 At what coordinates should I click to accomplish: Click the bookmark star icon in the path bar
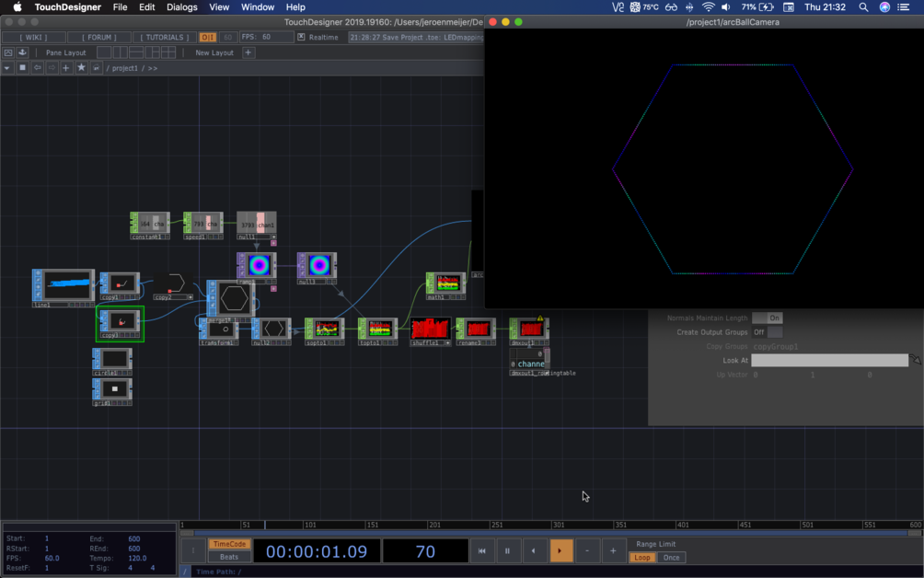tap(81, 68)
